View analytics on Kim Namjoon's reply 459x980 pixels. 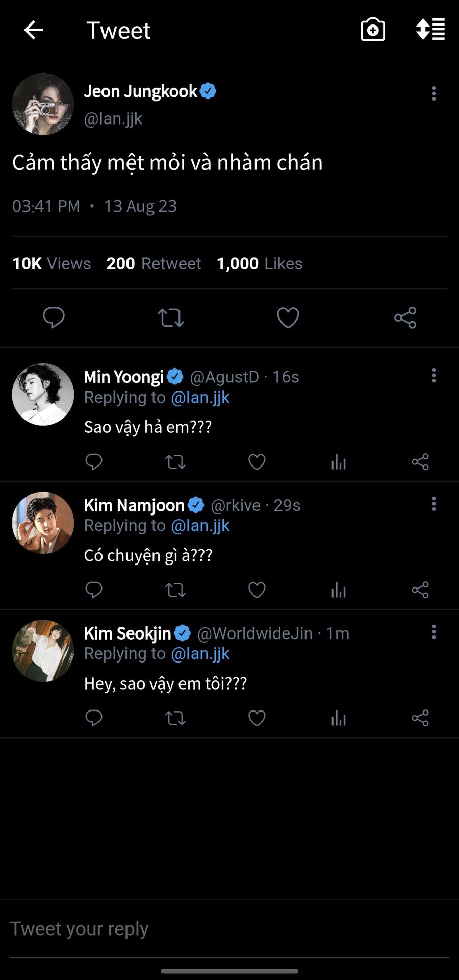click(338, 590)
